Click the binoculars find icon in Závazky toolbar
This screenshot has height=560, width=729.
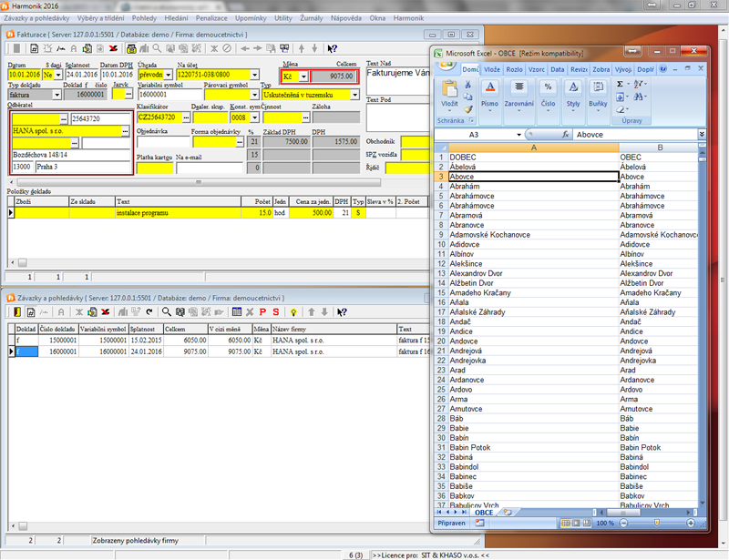pos(180,311)
